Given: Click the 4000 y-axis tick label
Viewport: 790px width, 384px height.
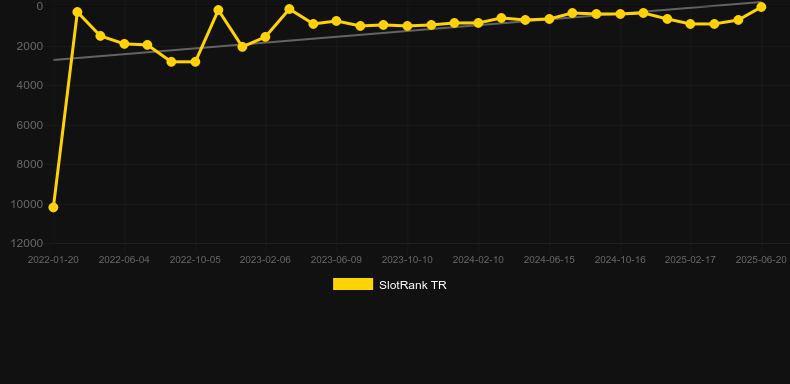Looking at the screenshot, I should click(30, 86).
